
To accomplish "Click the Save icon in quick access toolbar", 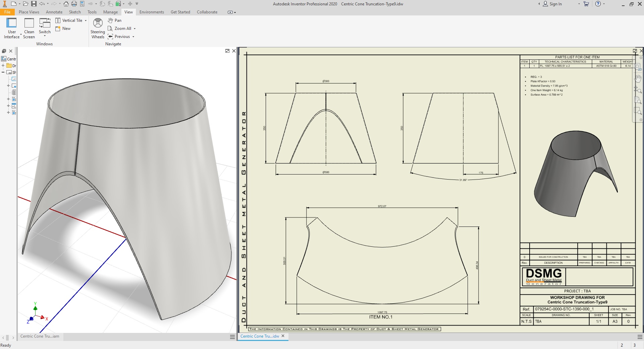I will (34, 4).
